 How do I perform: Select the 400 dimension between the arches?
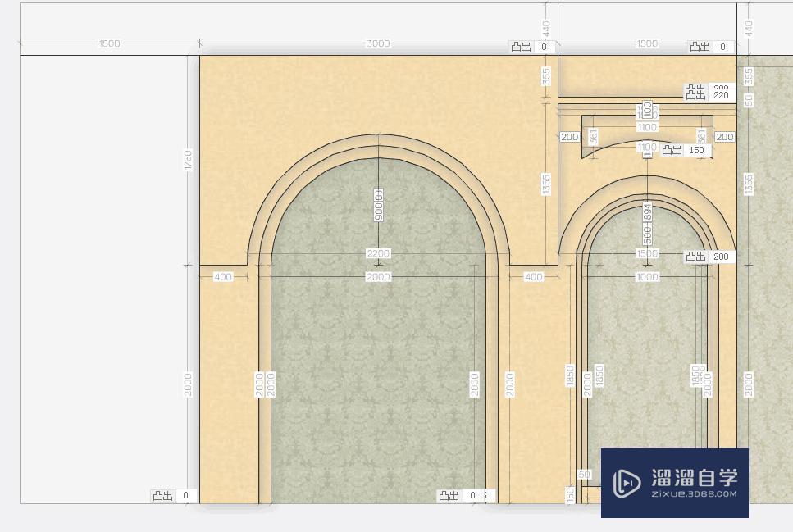pos(533,277)
